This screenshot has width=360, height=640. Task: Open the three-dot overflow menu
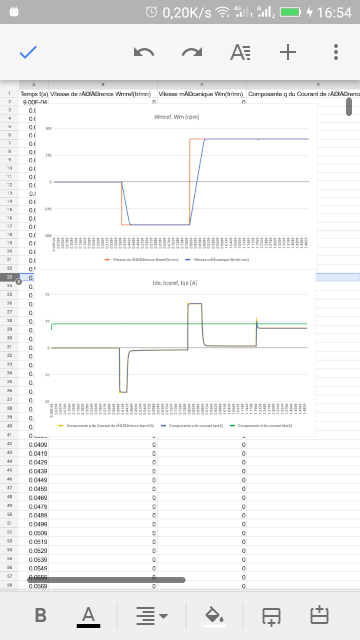[x=336, y=52]
